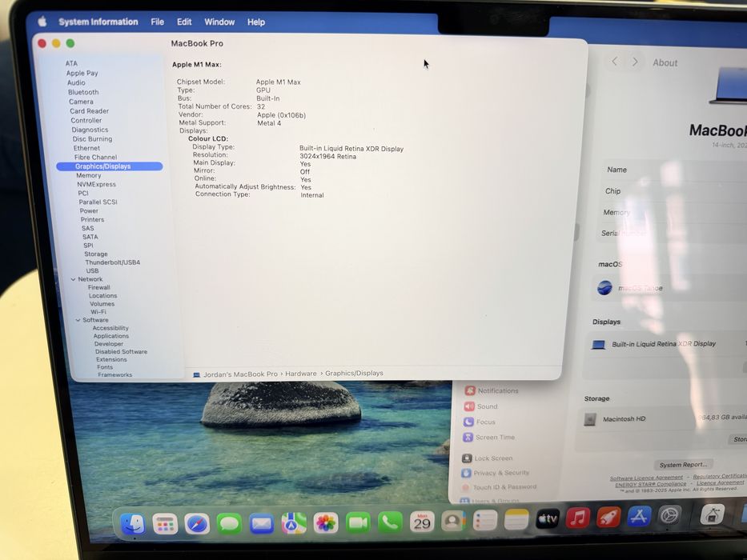
Task: Select Wi-Fi under Network
Action: tap(98, 312)
